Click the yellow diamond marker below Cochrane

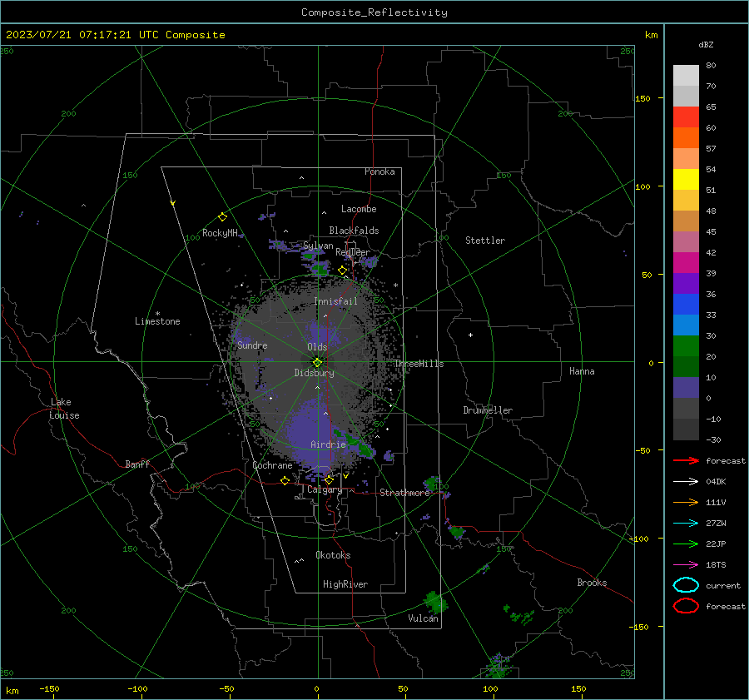[x=285, y=481]
